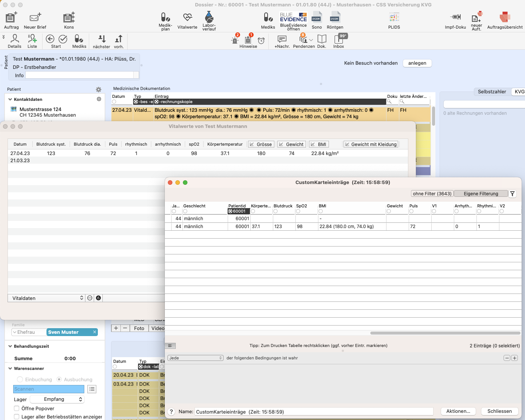Open the Vitaldaten dropdown
The width and height of the screenshot is (525, 420).
click(46, 298)
